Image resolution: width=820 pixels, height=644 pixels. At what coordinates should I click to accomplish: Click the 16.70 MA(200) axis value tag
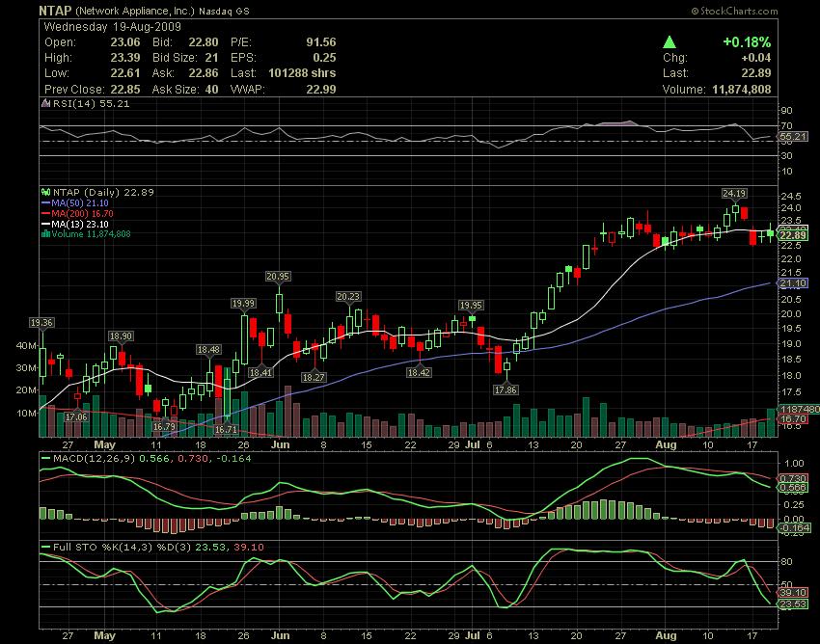click(x=793, y=418)
